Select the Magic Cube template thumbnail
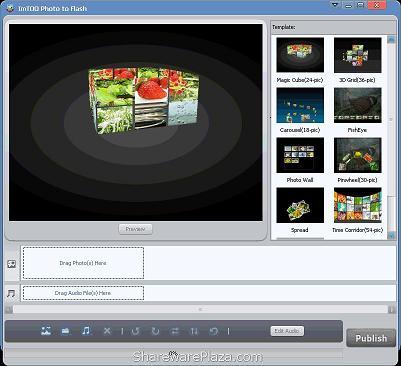This screenshot has height=366, width=401. [x=300, y=55]
